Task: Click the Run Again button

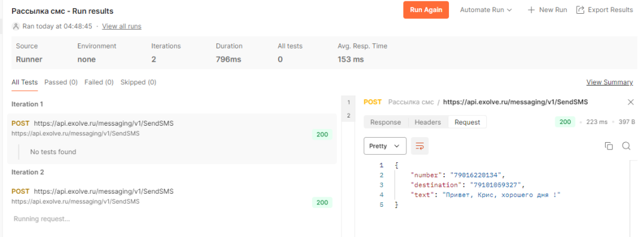Action: [426, 10]
